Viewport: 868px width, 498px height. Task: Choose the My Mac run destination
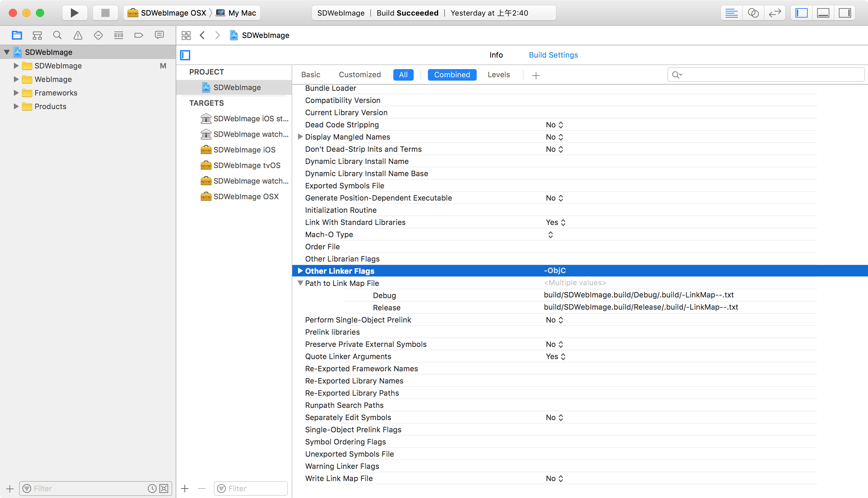[x=236, y=13]
